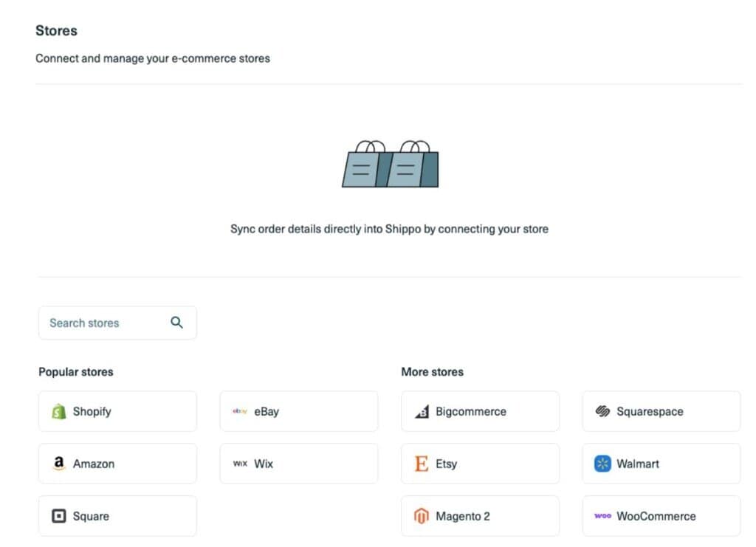Connect the Wix store

pos(298,464)
